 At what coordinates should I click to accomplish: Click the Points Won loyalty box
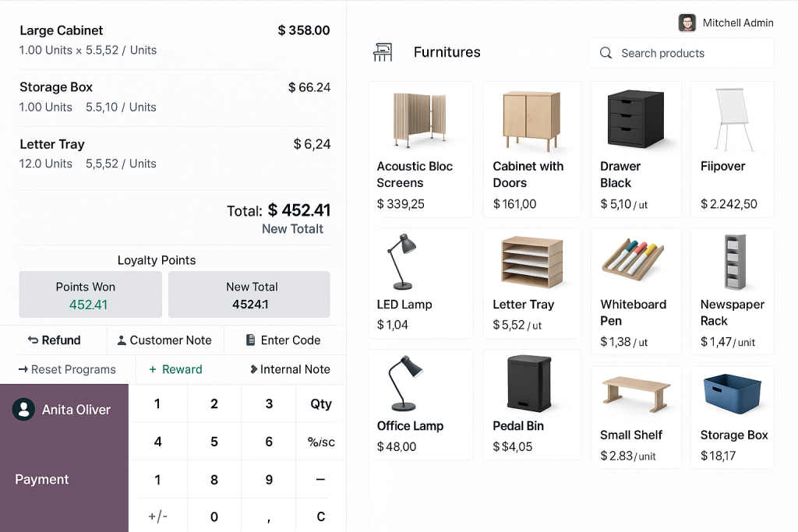click(90, 294)
